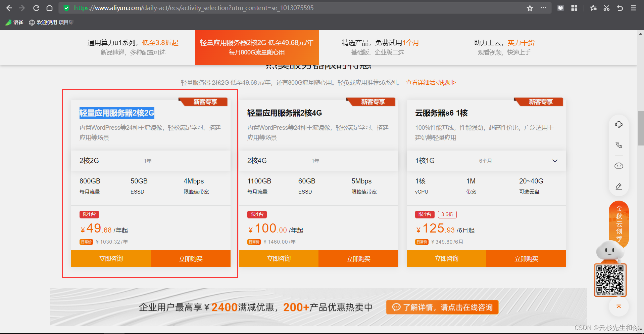Open the 语雀 bookmark
Viewport: 644px width, 334px height.
coord(14,22)
